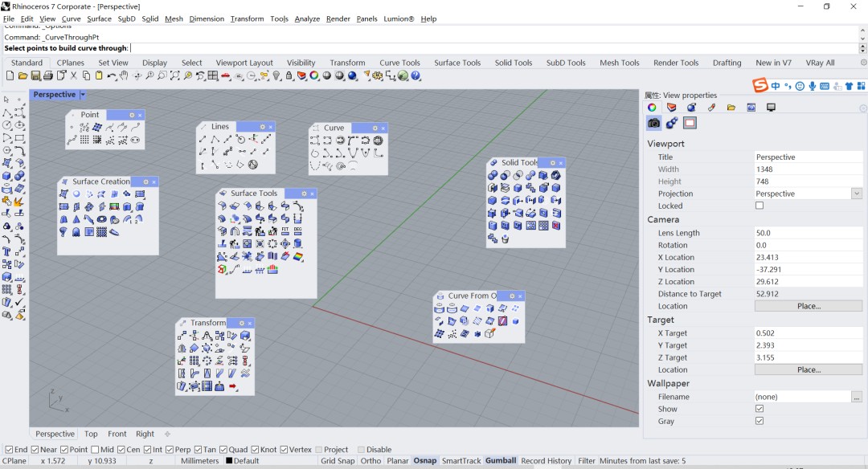868x469 pixels.
Task: Click the Lens Length value field
Action: tap(809, 233)
